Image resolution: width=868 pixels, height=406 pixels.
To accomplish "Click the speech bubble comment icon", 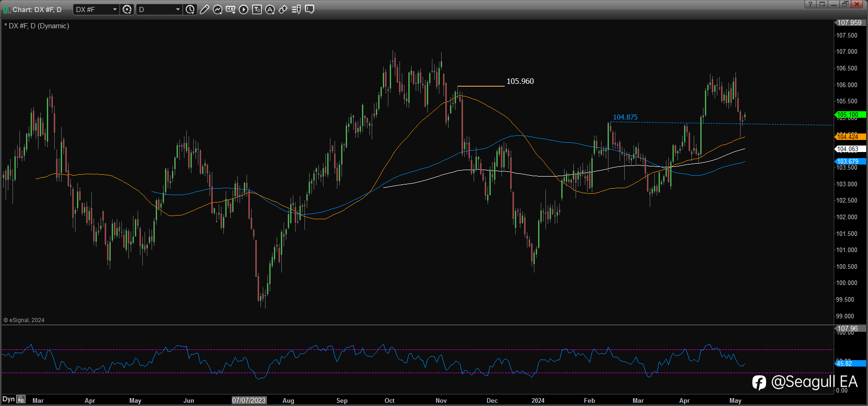I will [310, 9].
